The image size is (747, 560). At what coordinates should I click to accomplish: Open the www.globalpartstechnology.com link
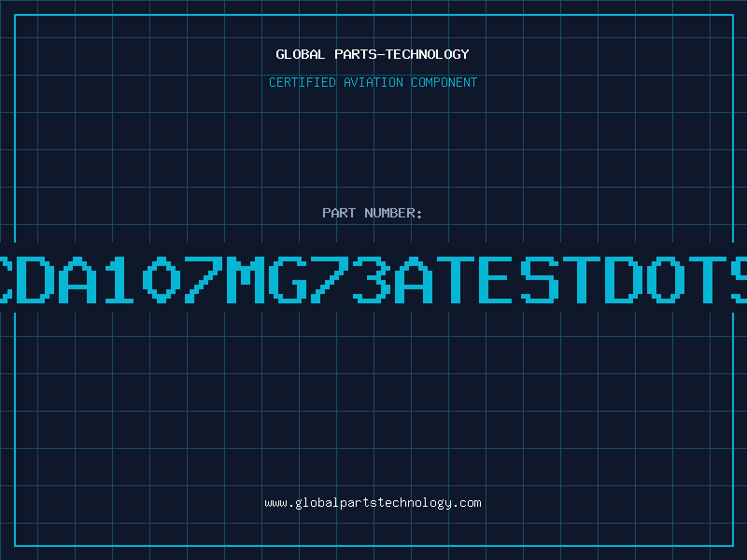coord(373,503)
